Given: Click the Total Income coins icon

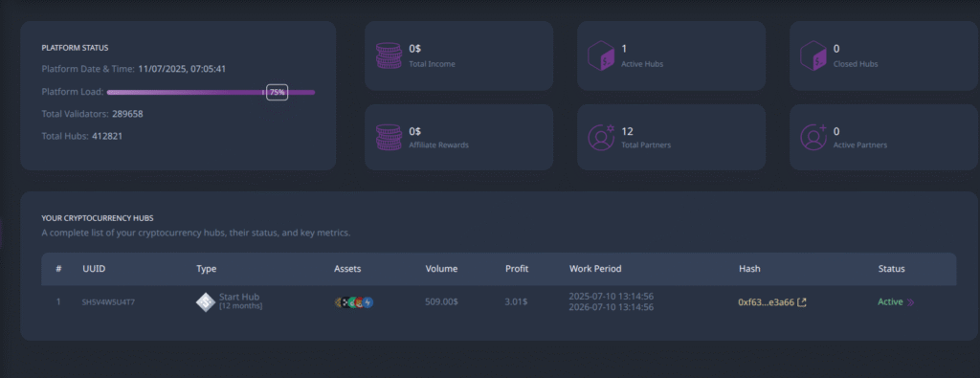Looking at the screenshot, I should [389, 56].
